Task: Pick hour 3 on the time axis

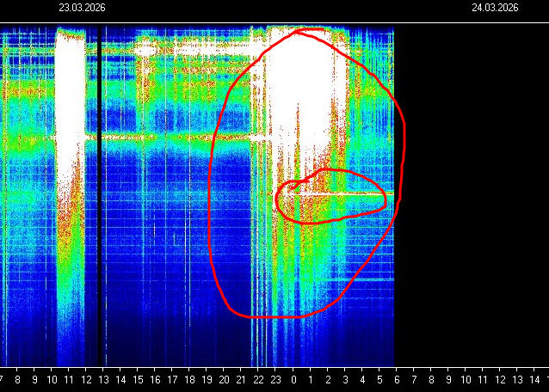Action: click(345, 379)
